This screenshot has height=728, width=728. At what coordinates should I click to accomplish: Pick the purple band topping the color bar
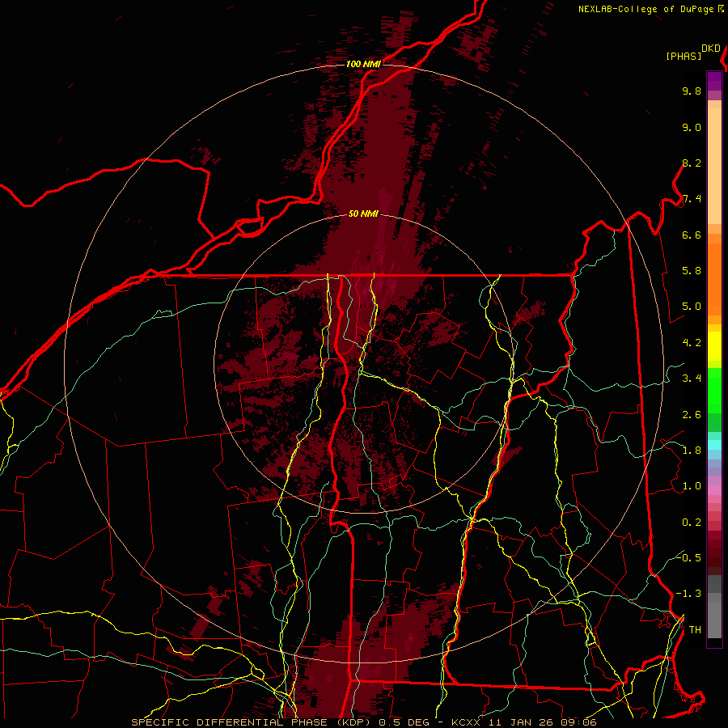tap(714, 81)
